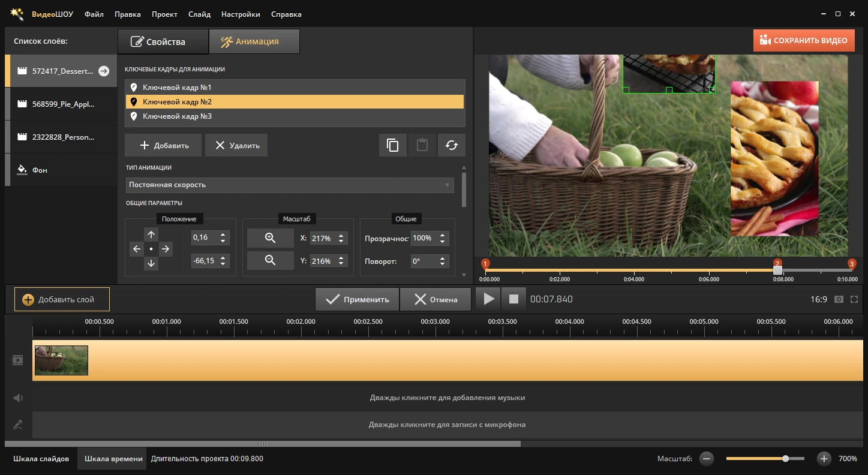Click the Удалить keyframe button
Viewport: 868px width, 475px height.
[236, 145]
